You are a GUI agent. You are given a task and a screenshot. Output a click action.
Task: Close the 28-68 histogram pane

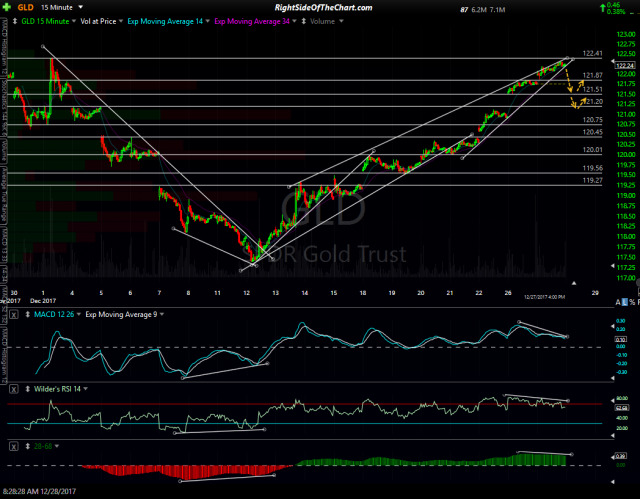(x=14, y=446)
